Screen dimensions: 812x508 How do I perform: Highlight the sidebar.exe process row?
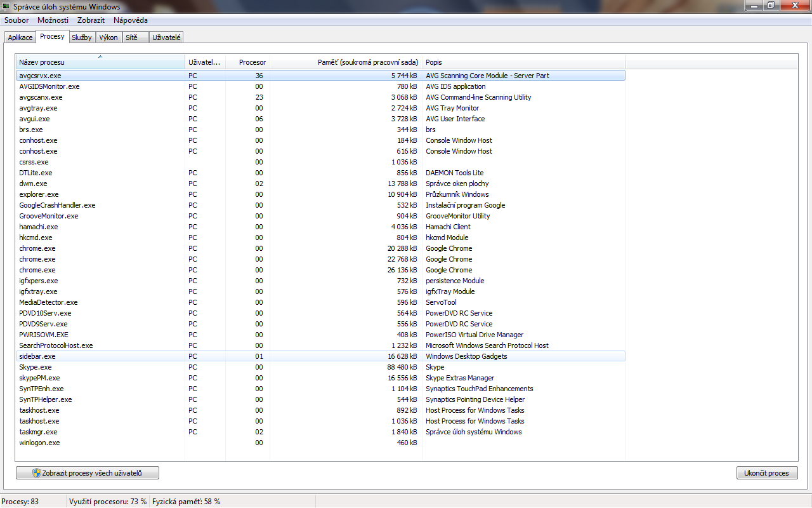[37, 356]
